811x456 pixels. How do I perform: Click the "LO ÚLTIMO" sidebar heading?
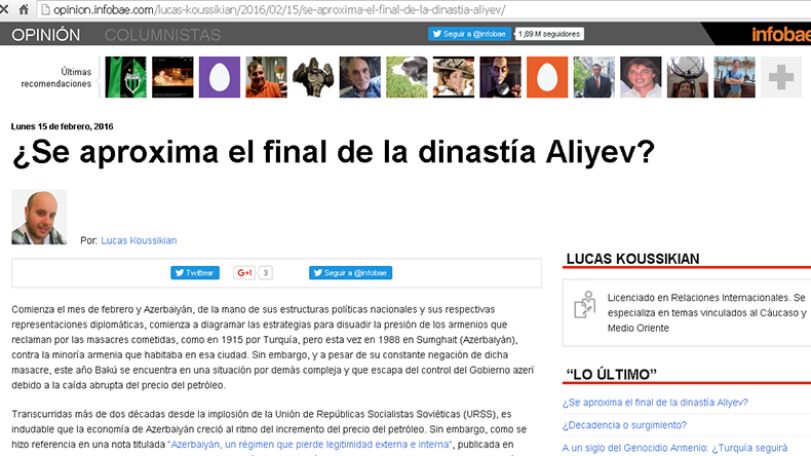tap(611, 374)
